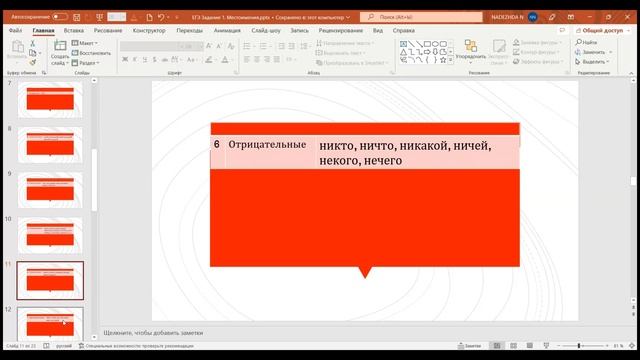Switch to the Слайд-шоу tab
The width and height of the screenshot is (640, 360).
tap(266, 31)
